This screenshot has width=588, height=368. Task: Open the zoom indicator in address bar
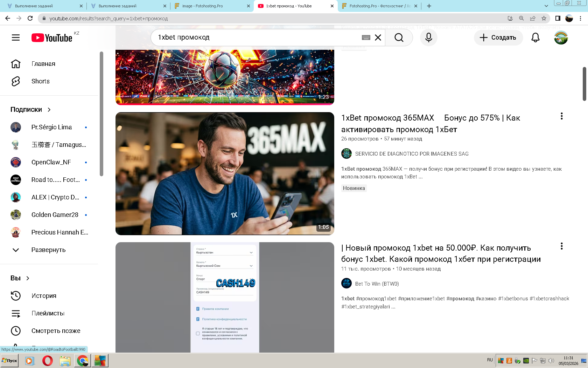coord(521,18)
